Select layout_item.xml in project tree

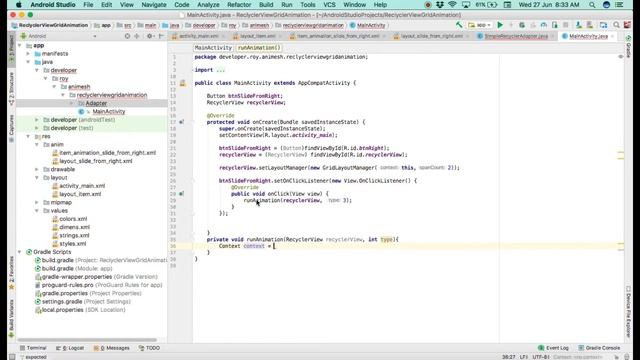click(80, 194)
